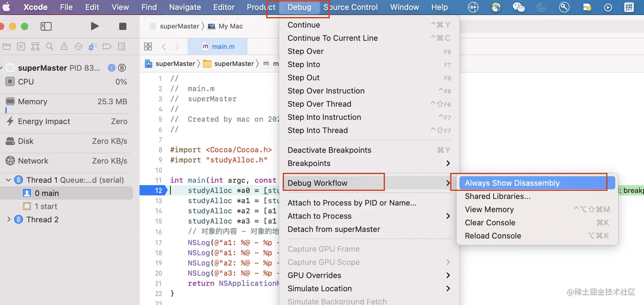Choose Continue To Current Line
644x305 pixels.
(369, 38)
